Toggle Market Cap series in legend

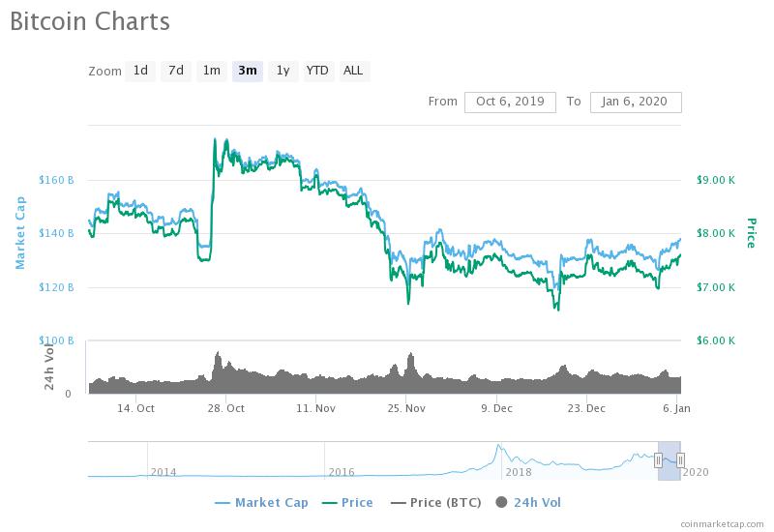261,502
